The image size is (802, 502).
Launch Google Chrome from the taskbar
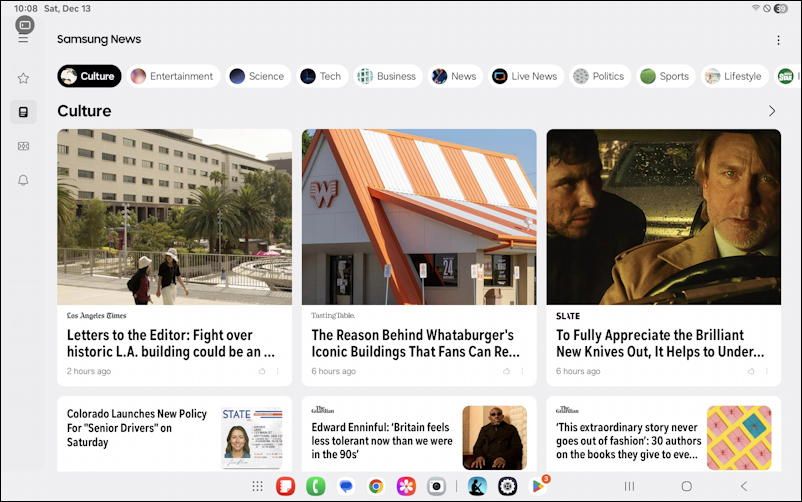point(376,486)
